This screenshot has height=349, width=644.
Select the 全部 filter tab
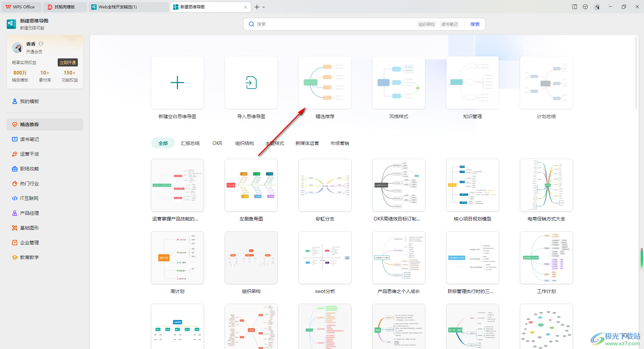tap(163, 143)
